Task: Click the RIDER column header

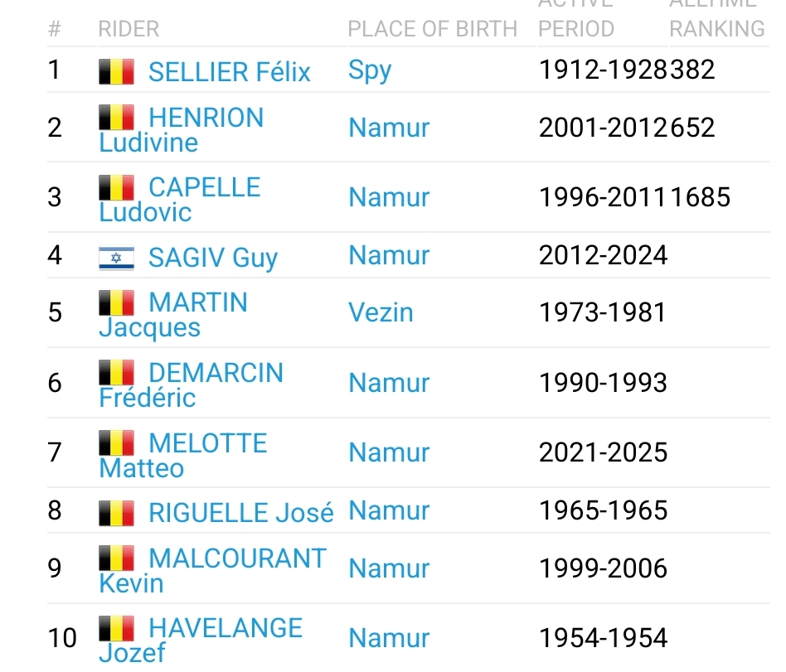Action: [x=129, y=29]
